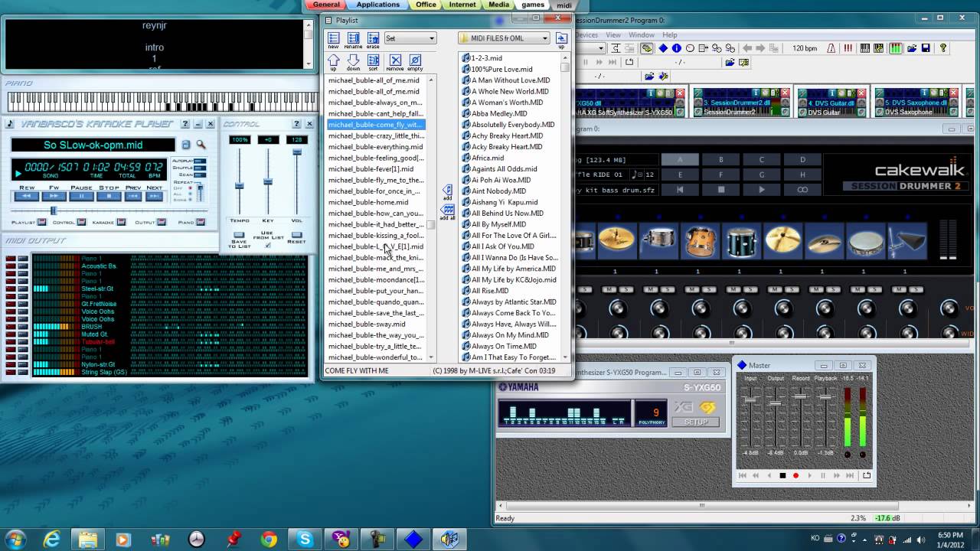Switch to the Office tab

426,5
